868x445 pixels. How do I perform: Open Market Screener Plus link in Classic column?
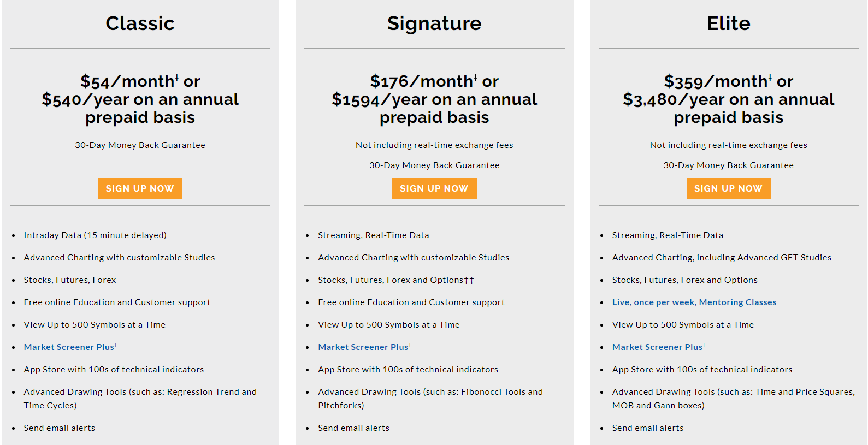70,347
